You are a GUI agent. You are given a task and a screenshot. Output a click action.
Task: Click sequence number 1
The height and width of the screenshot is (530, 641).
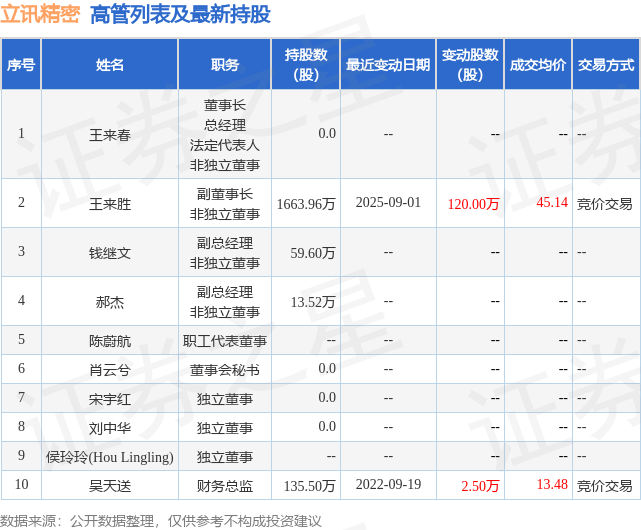21,133
